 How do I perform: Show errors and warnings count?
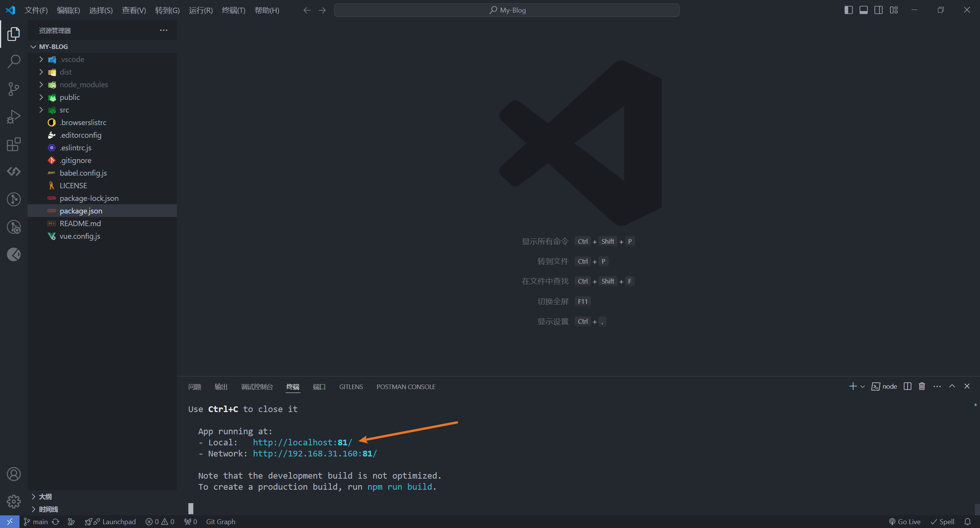tap(160, 521)
